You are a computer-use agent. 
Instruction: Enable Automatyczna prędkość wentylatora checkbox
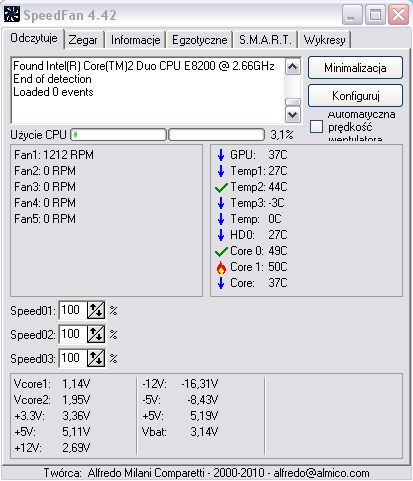click(x=316, y=127)
